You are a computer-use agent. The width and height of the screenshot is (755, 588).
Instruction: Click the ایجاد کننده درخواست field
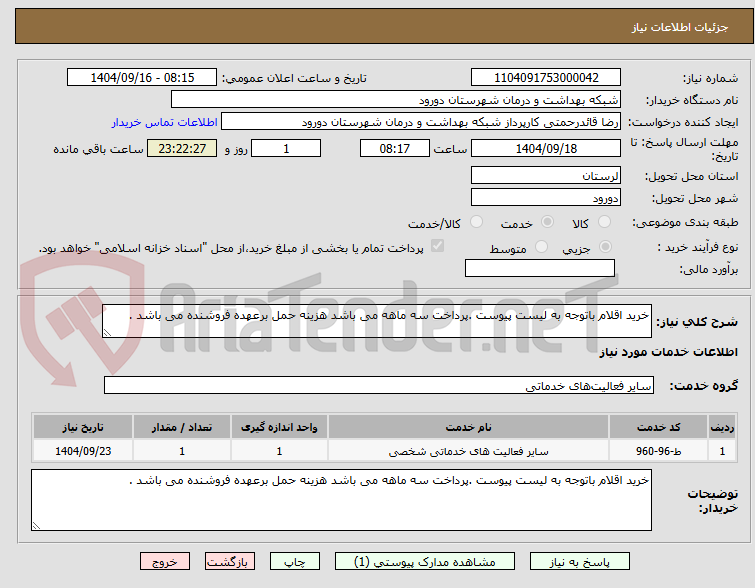point(421,122)
